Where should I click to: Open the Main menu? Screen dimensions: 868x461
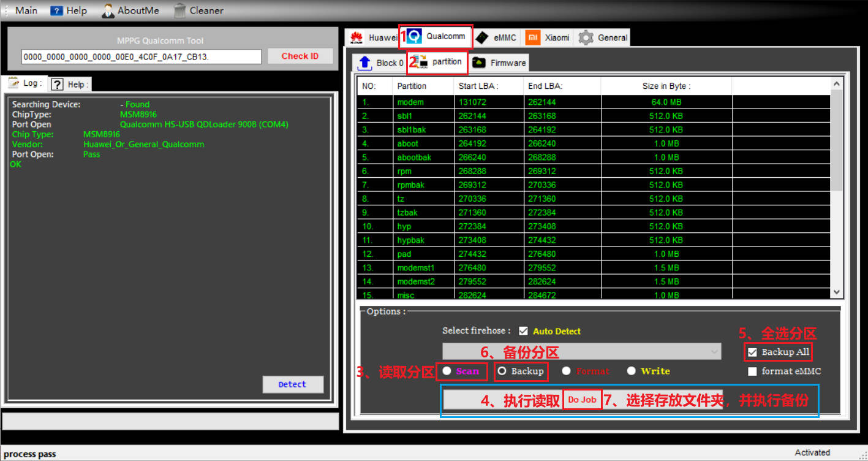pos(26,10)
